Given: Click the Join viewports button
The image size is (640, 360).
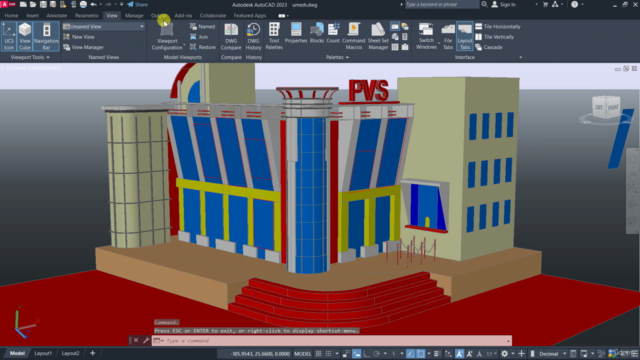Looking at the screenshot, I should point(199,37).
